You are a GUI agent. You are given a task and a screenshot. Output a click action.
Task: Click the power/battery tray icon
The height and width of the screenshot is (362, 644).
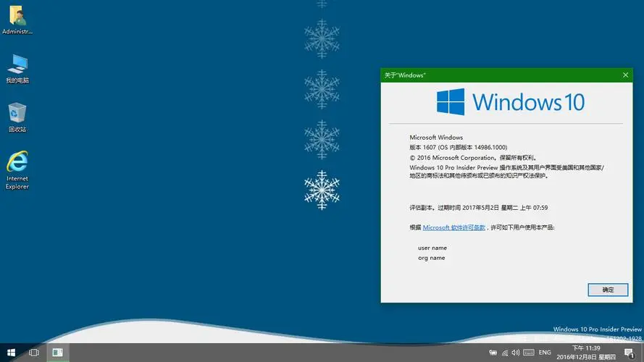point(493,353)
